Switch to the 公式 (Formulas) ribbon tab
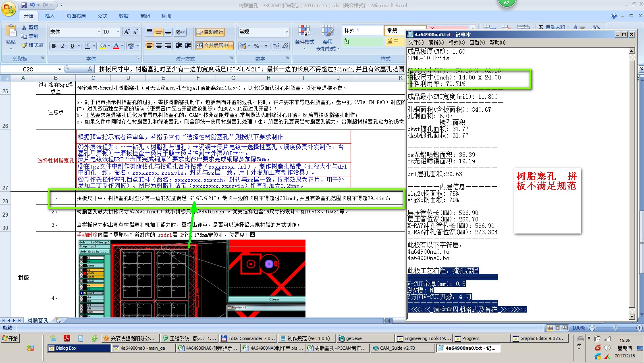The image size is (644, 363). [102, 16]
